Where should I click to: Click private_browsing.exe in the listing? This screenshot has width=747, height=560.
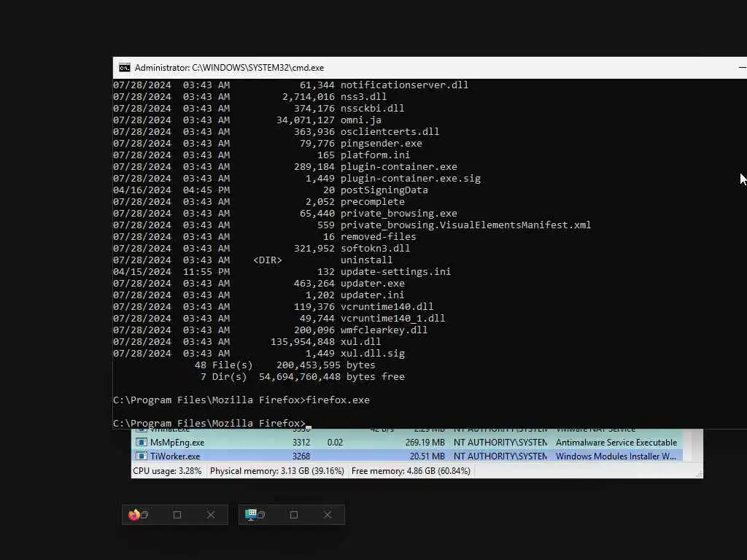[399, 214]
